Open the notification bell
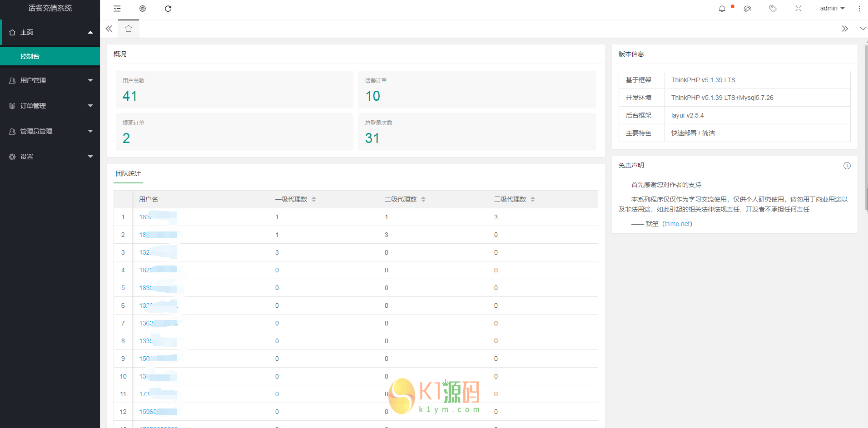868x428 pixels. pyautogui.click(x=722, y=9)
